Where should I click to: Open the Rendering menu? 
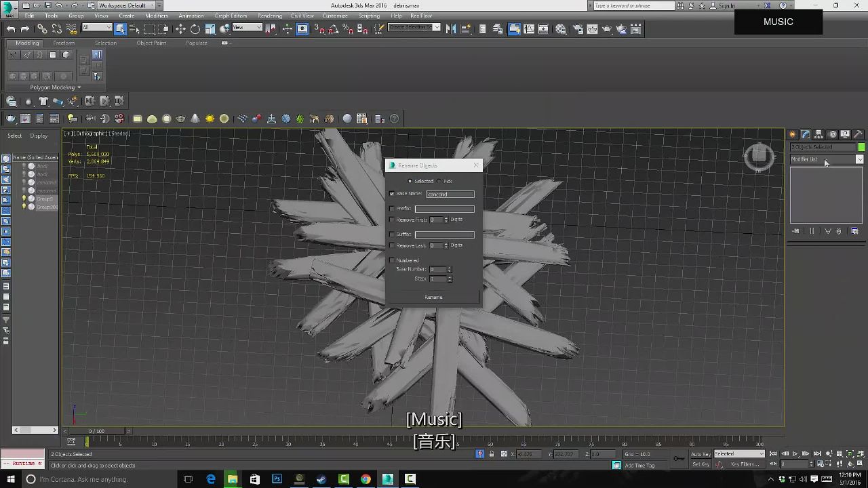pos(270,16)
